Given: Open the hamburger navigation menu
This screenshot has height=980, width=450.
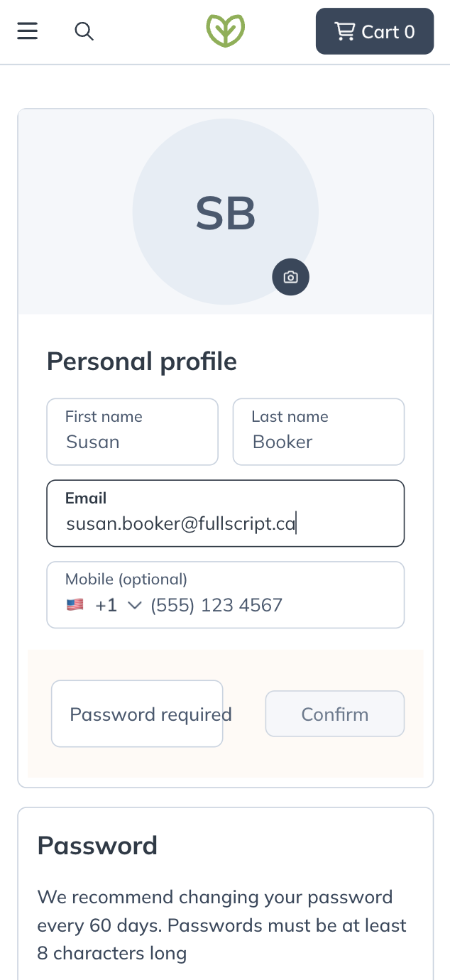Looking at the screenshot, I should tap(27, 31).
